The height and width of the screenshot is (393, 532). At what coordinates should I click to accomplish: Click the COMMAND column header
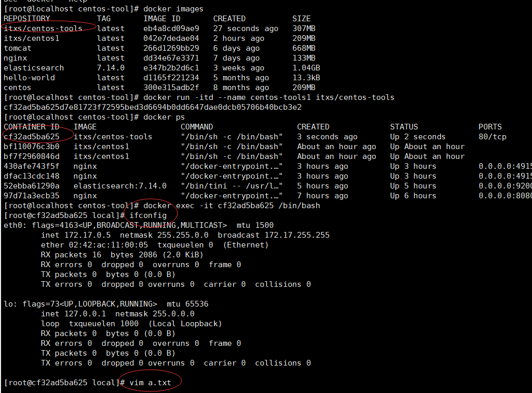pos(197,127)
